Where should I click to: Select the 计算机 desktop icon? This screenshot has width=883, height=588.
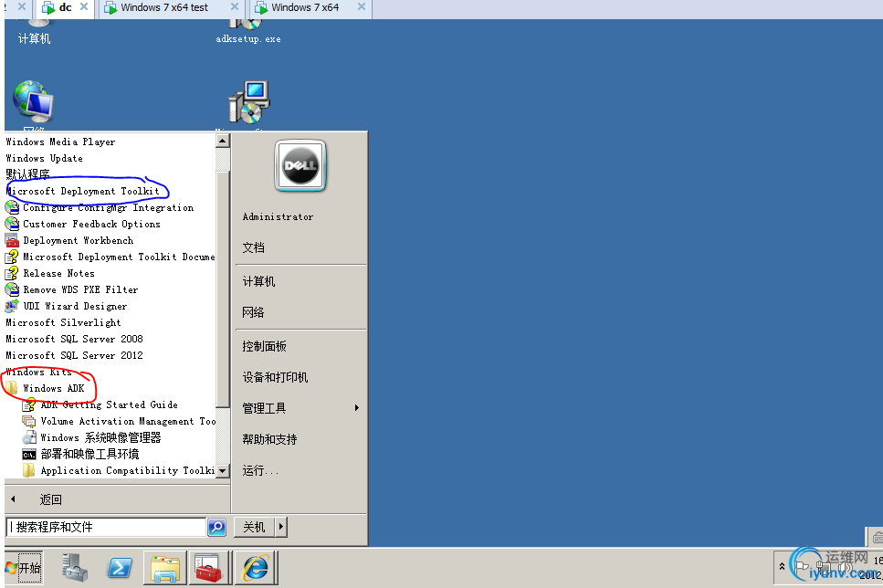click(35, 32)
